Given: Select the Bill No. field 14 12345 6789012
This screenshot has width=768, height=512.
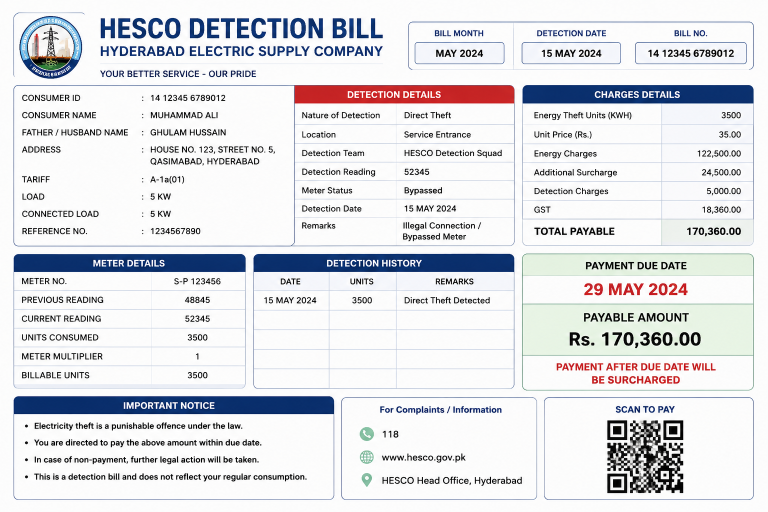Looking at the screenshot, I should coord(691,53).
